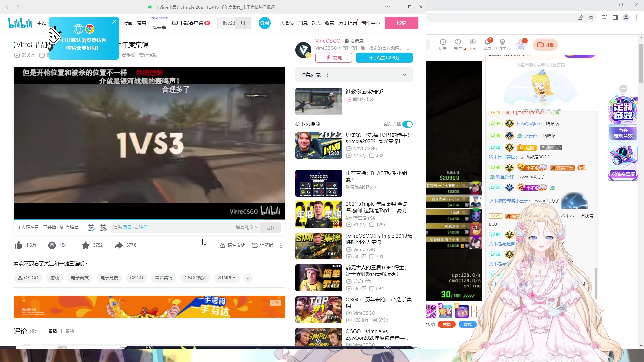Expand the 弹幕列表 panel
644x362 pixels.
(405, 75)
